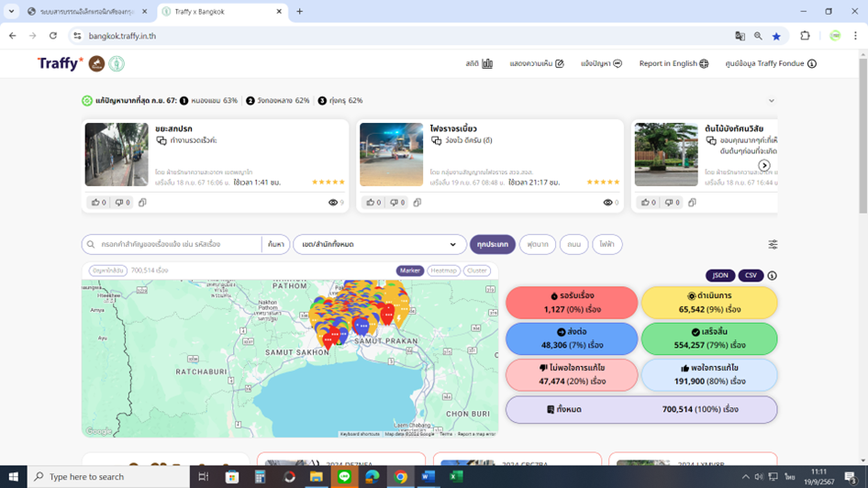Open the browser tab list dropdown
The image size is (868, 488).
pos(12,12)
